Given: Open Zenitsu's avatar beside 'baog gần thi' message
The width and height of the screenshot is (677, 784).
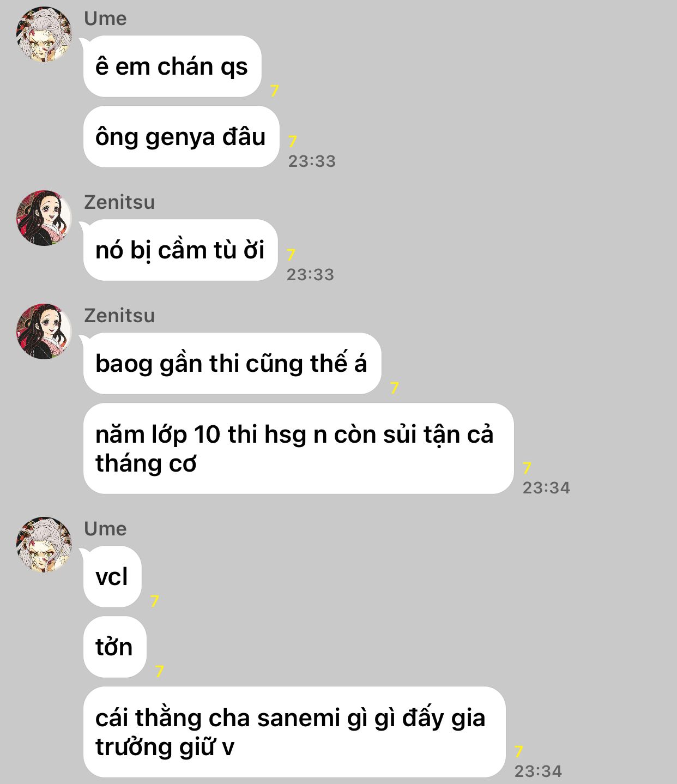Looking at the screenshot, I should click(x=44, y=331).
